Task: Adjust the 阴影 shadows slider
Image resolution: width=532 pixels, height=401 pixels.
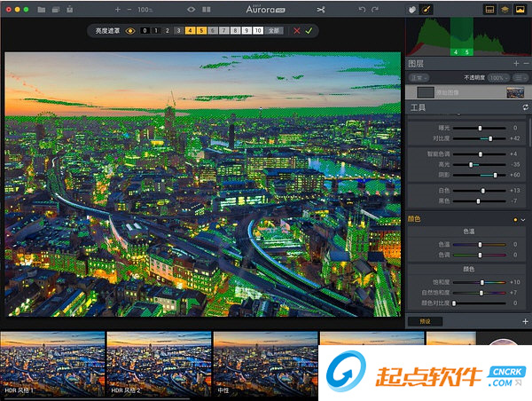Action: pyautogui.click(x=480, y=175)
